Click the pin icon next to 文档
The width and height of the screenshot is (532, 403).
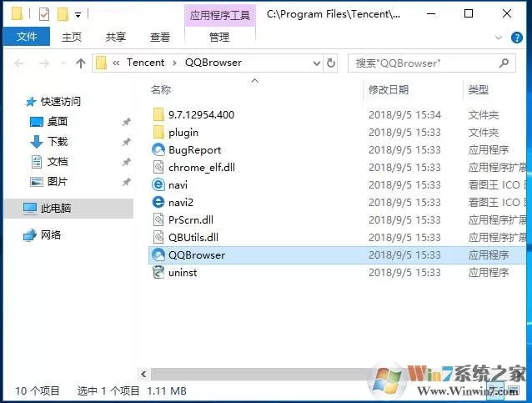coord(126,163)
